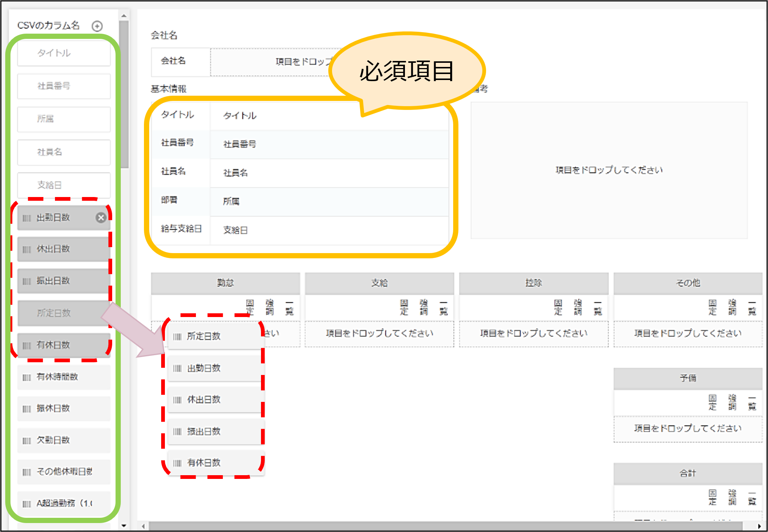Click the タイトル column item in sidebar
This screenshot has height=532, width=768.
[x=64, y=53]
